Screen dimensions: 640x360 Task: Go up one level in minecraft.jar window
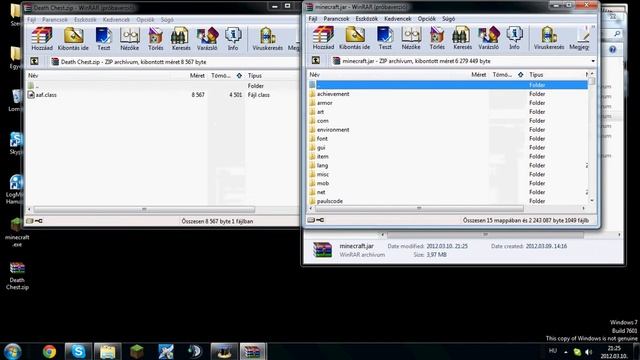[316, 60]
